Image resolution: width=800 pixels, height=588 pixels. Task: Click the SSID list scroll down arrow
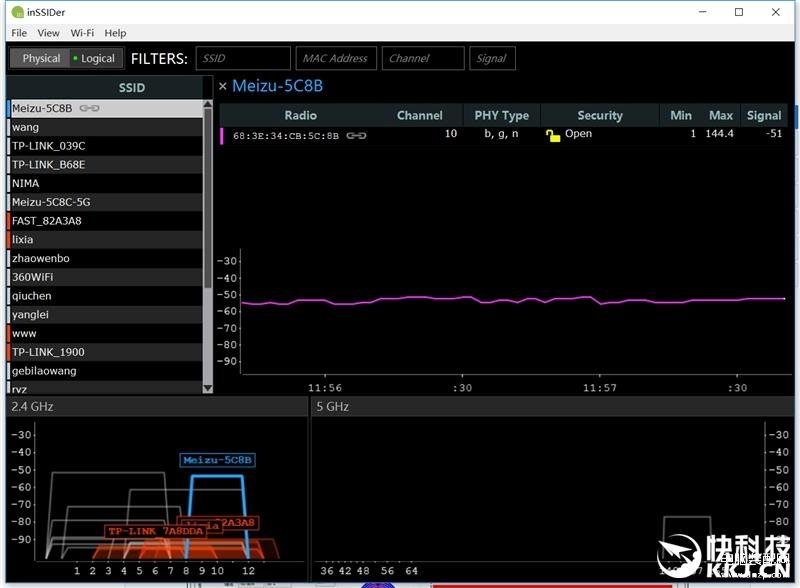(x=208, y=388)
